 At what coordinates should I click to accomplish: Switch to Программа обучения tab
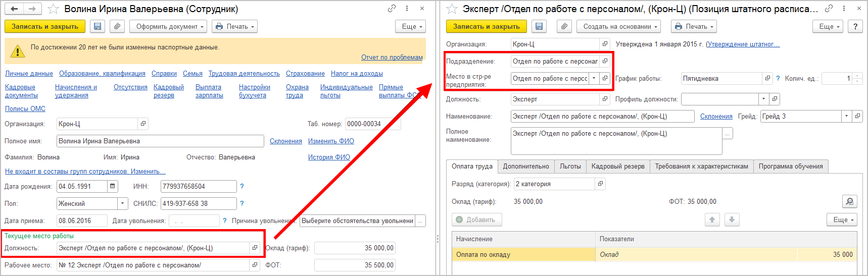coord(791,166)
